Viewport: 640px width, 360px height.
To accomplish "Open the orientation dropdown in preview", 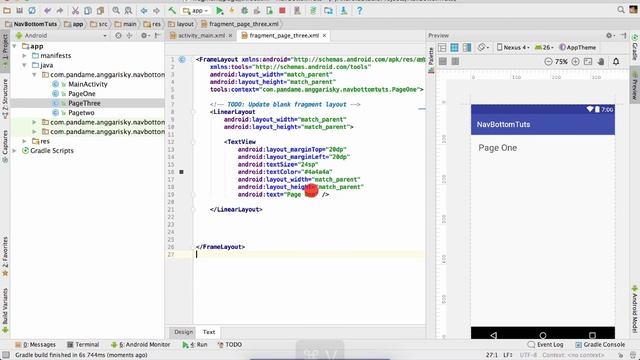I will click(483, 48).
